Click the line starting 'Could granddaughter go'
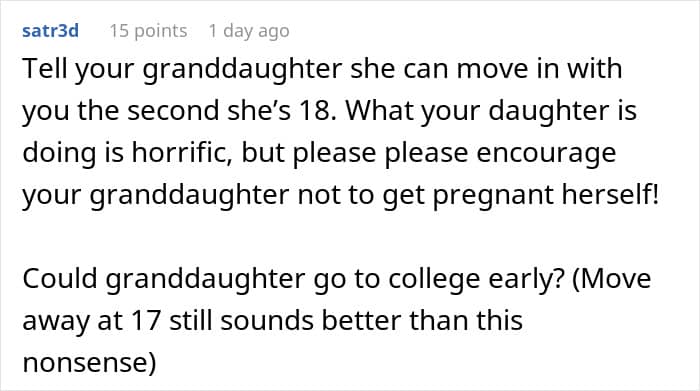 (337, 279)
